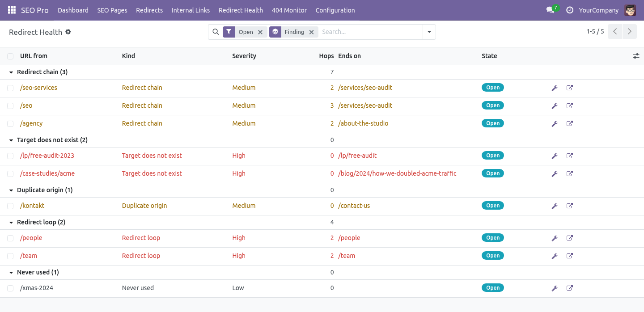This screenshot has width=644, height=312.
Task: Click the search magnifier icon
Action: click(216, 32)
